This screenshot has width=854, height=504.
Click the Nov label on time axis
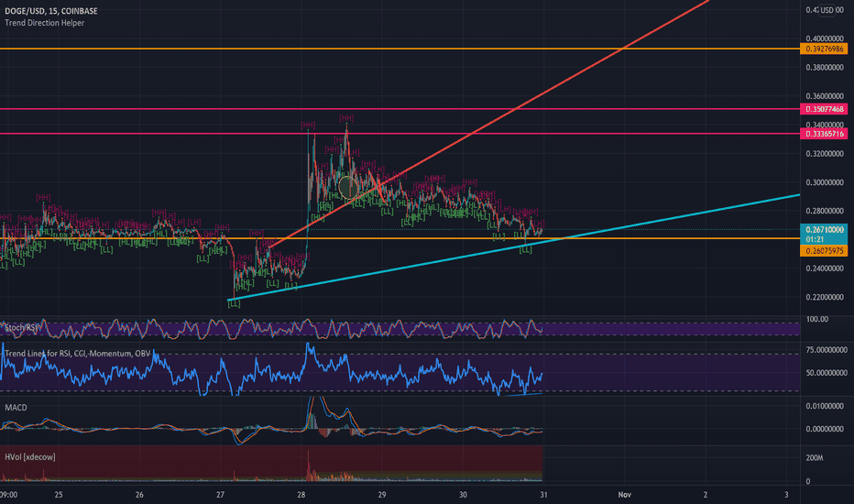[x=624, y=495]
